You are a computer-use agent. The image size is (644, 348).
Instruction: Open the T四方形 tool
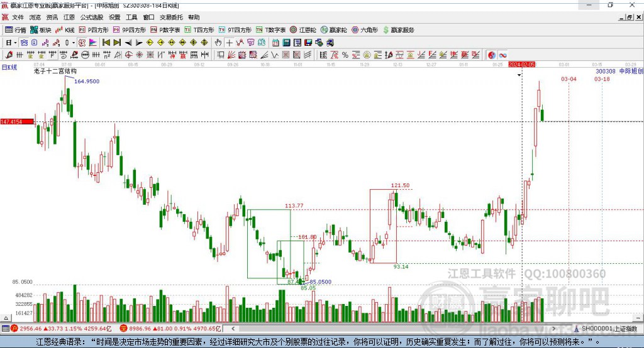(199, 30)
